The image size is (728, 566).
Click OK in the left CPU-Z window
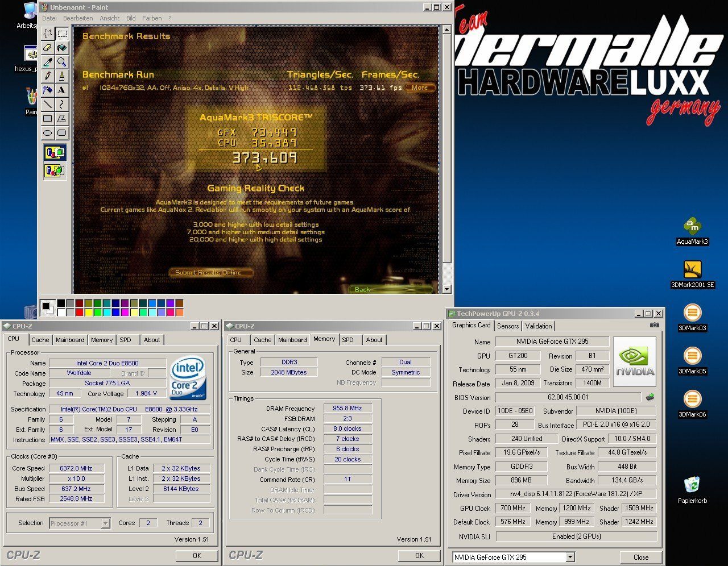[197, 556]
